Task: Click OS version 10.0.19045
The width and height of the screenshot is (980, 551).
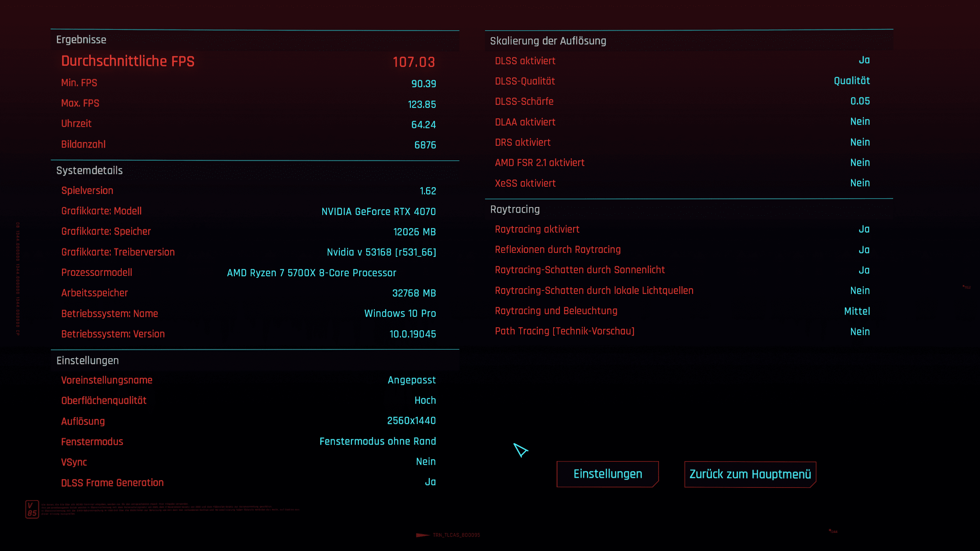Action: point(413,334)
